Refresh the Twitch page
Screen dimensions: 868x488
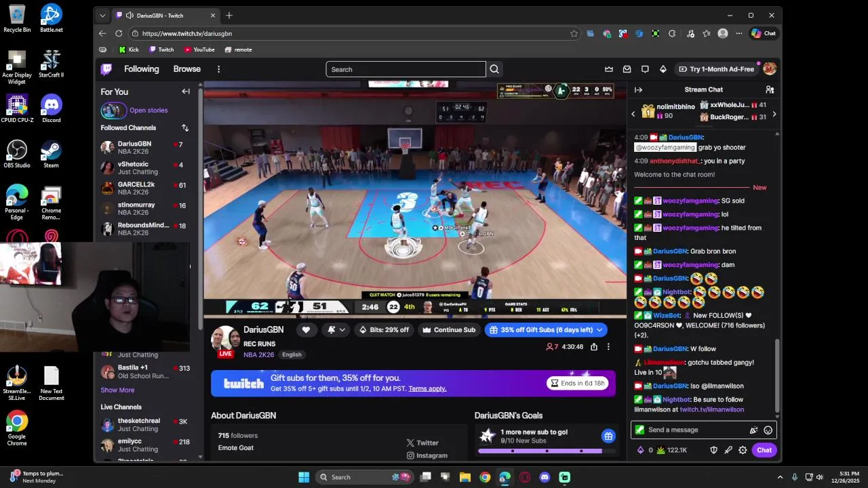pos(119,33)
